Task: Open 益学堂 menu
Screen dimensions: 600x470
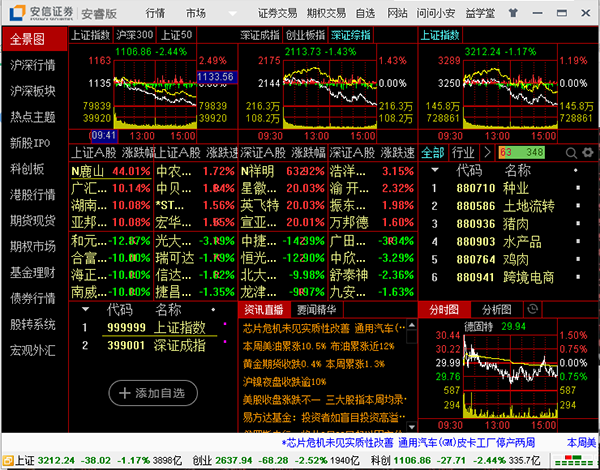Action: tap(480, 13)
